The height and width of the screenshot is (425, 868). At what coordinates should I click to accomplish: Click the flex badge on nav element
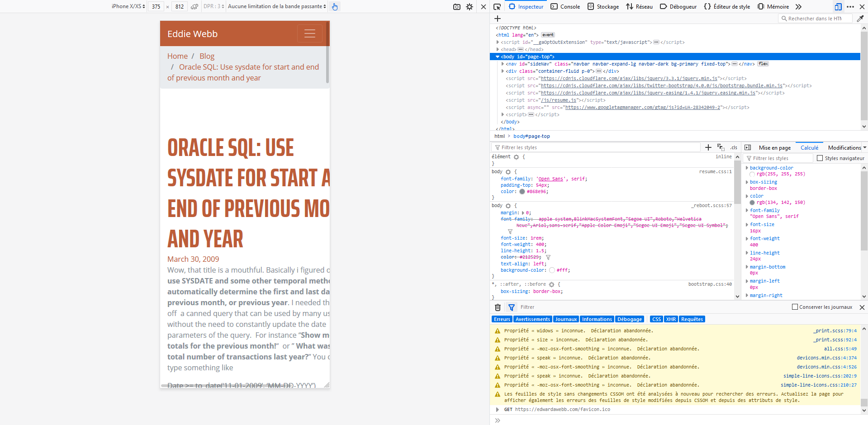764,64
